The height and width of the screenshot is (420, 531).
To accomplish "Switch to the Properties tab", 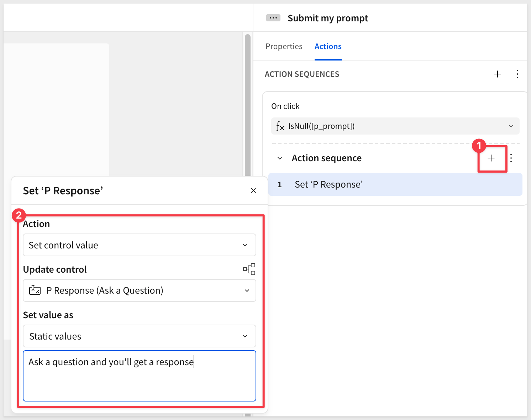I will click(x=284, y=47).
